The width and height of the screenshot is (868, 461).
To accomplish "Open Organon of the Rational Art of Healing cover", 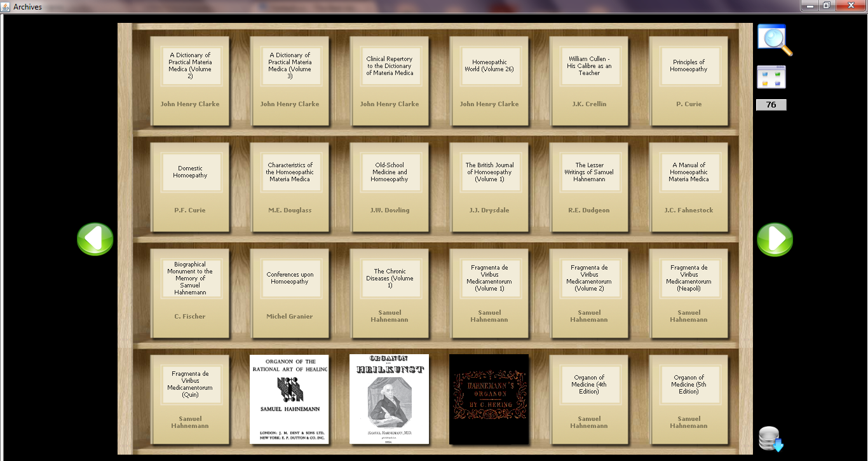I will [289, 399].
